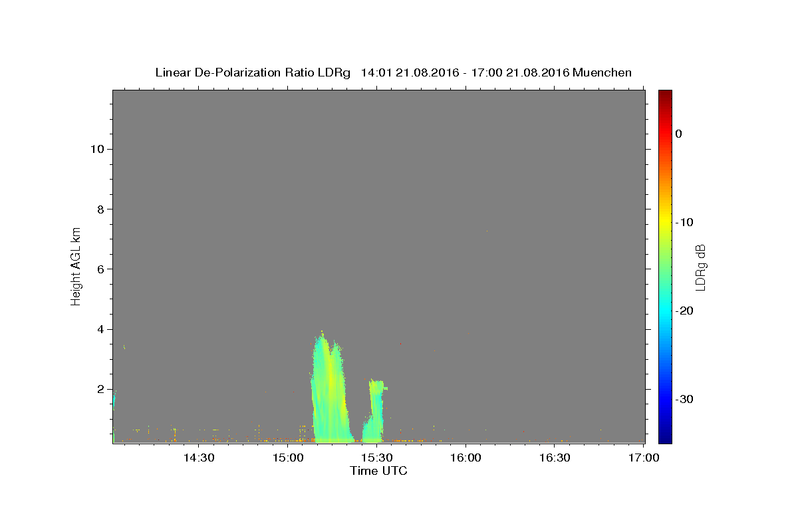Click the height tick label 4
This screenshot has width=798, height=532.
99,329
